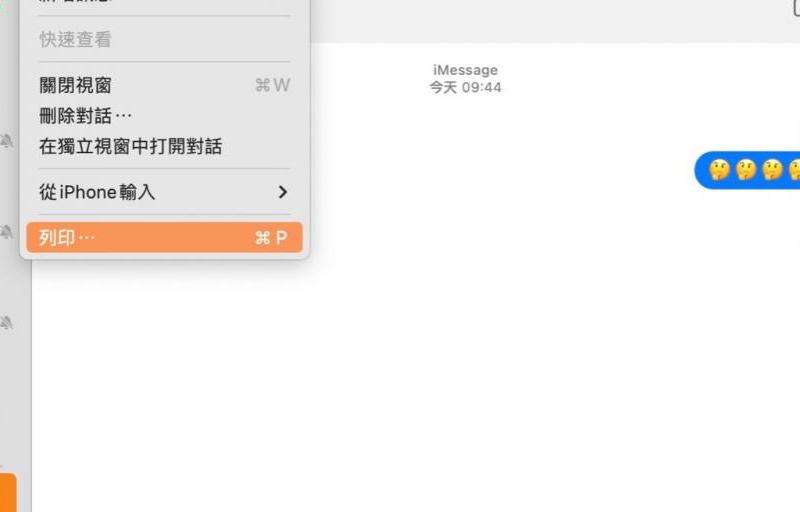Click the partially visible toolbar icon at top-right corner
The width and height of the screenshot is (800, 512).
point(796,8)
